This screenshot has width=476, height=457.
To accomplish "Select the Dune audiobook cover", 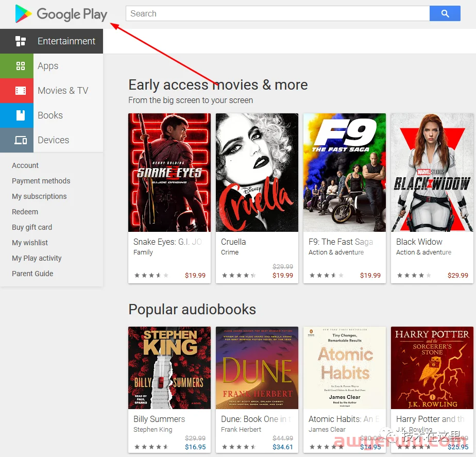I will coord(257,367).
